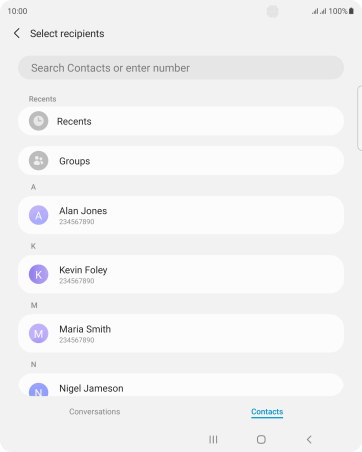Open the Groups list row
The height and width of the screenshot is (452, 362).
pyautogui.click(x=181, y=161)
